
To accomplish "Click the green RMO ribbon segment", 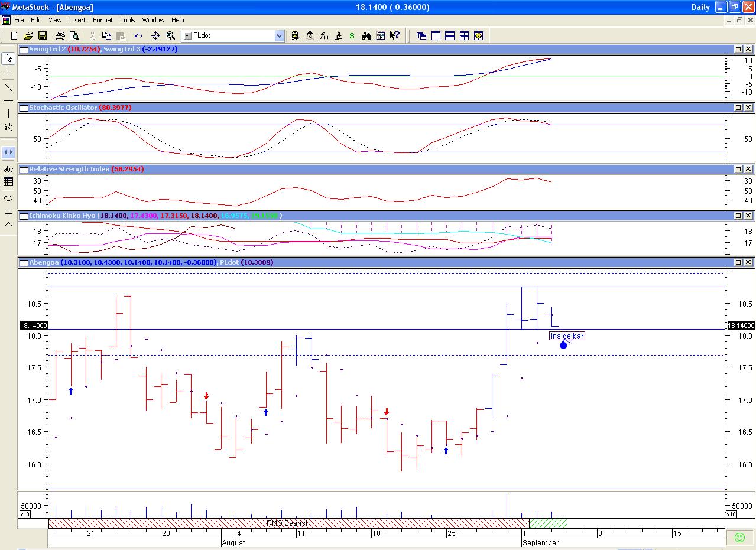I will tap(548, 523).
